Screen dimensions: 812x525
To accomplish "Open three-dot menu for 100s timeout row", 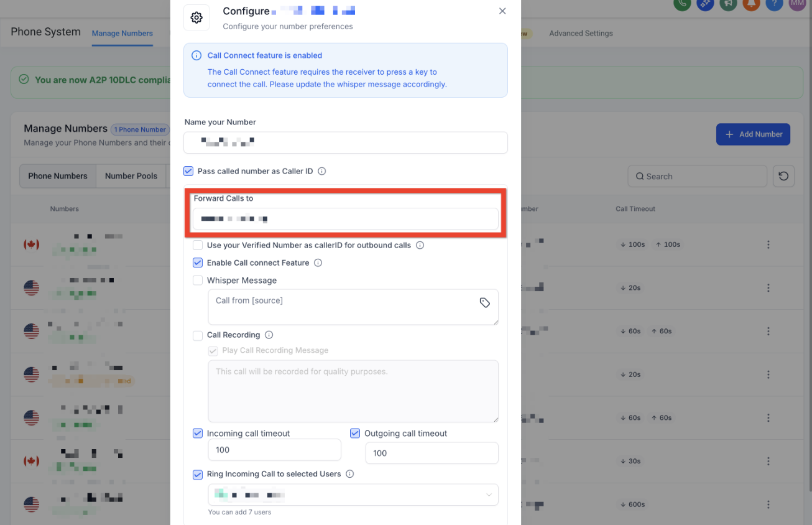I will pos(768,244).
